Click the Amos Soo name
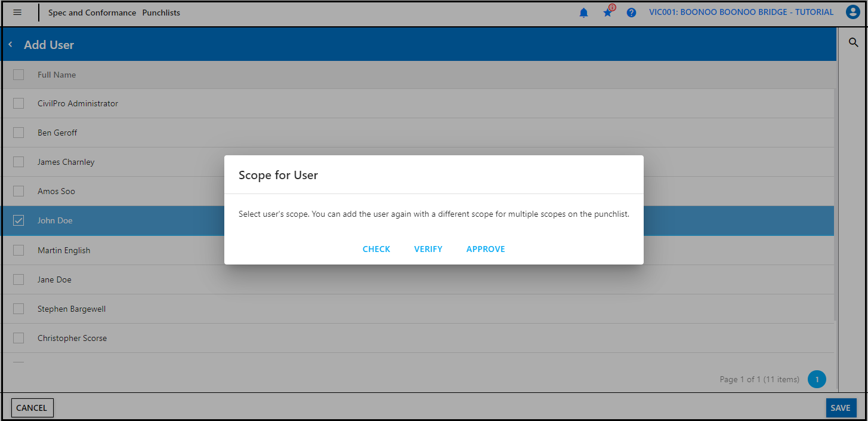868x421 pixels. click(56, 191)
